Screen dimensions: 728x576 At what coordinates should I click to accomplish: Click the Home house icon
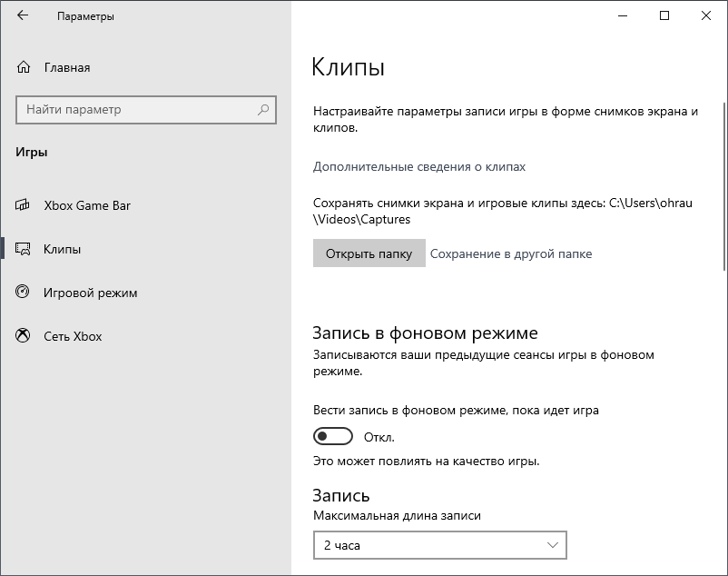pyautogui.click(x=24, y=67)
